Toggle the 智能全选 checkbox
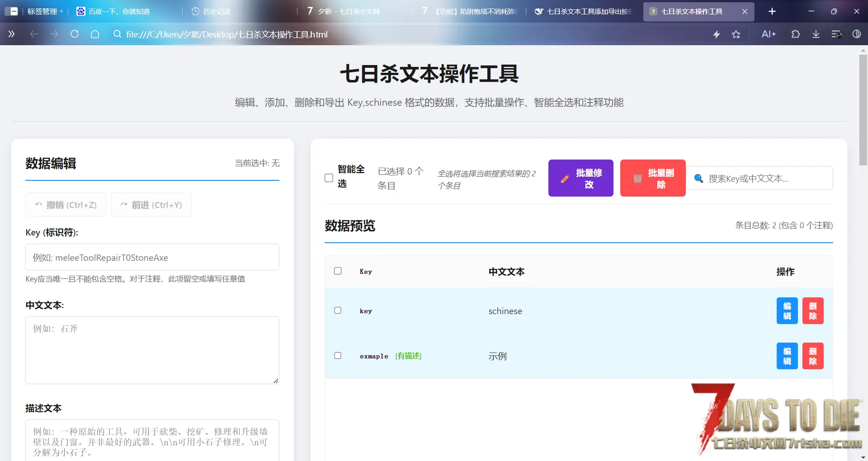The height and width of the screenshot is (461, 868). tap(329, 178)
